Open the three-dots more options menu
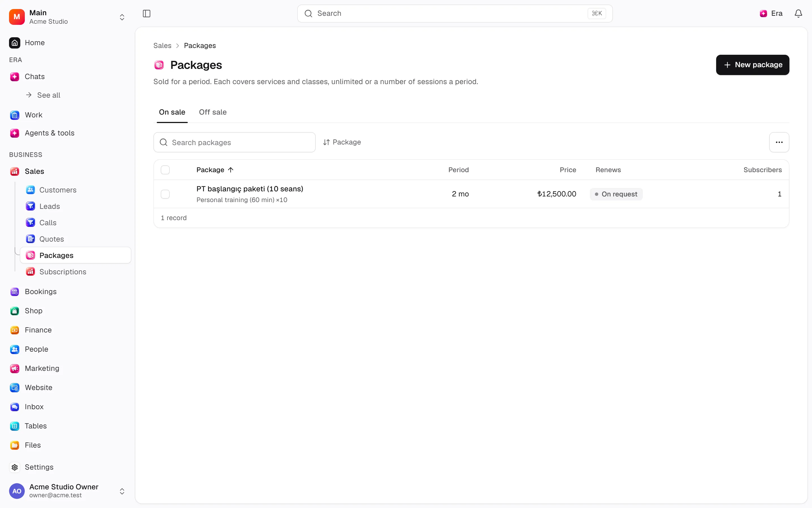This screenshot has height=508, width=812. [779, 142]
